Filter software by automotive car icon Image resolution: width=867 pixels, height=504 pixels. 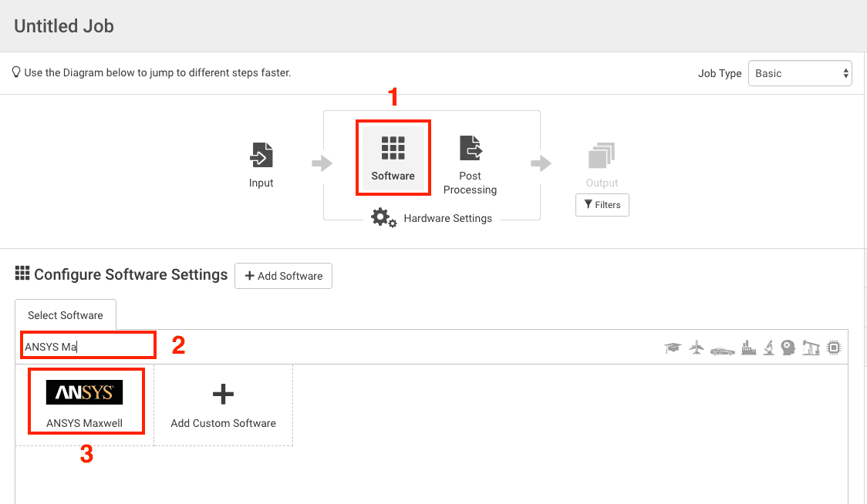[x=723, y=351]
